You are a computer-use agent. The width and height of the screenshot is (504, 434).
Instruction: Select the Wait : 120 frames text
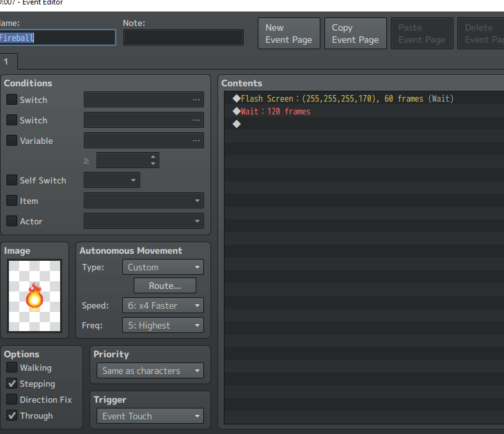point(276,111)
